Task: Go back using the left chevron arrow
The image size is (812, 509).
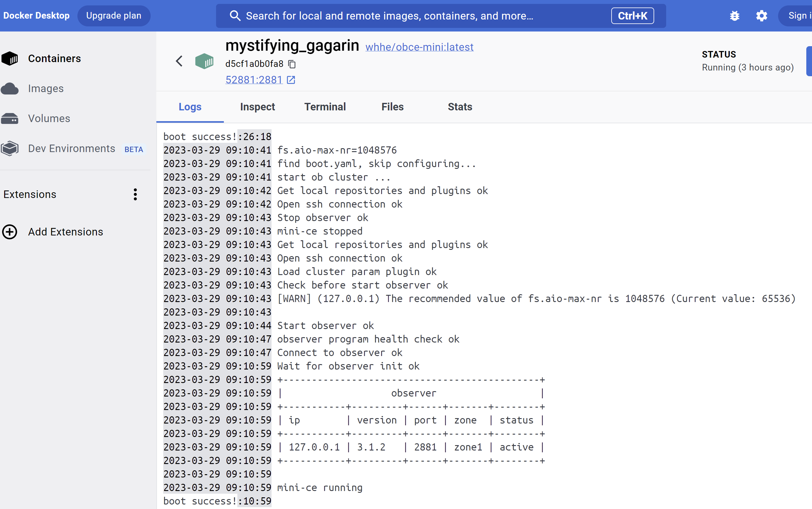Action: [179, 61]
